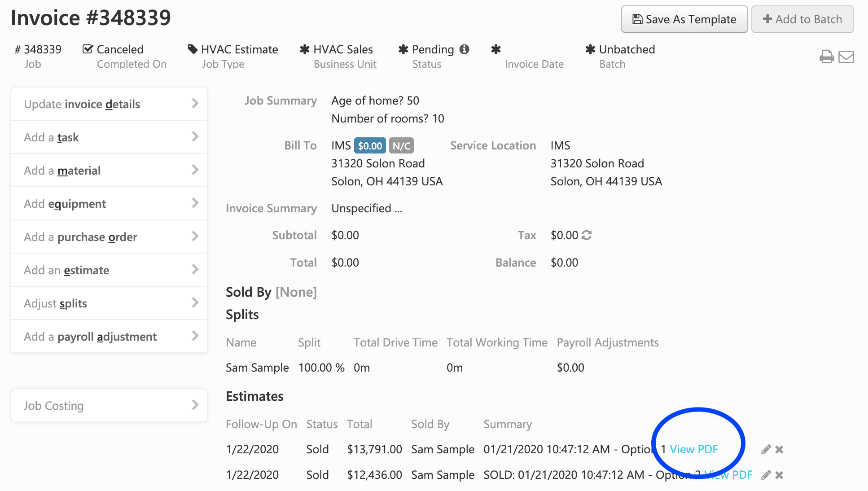Click the asterisk above Invoice Date

pyautogui.click(x=496, y=49)
